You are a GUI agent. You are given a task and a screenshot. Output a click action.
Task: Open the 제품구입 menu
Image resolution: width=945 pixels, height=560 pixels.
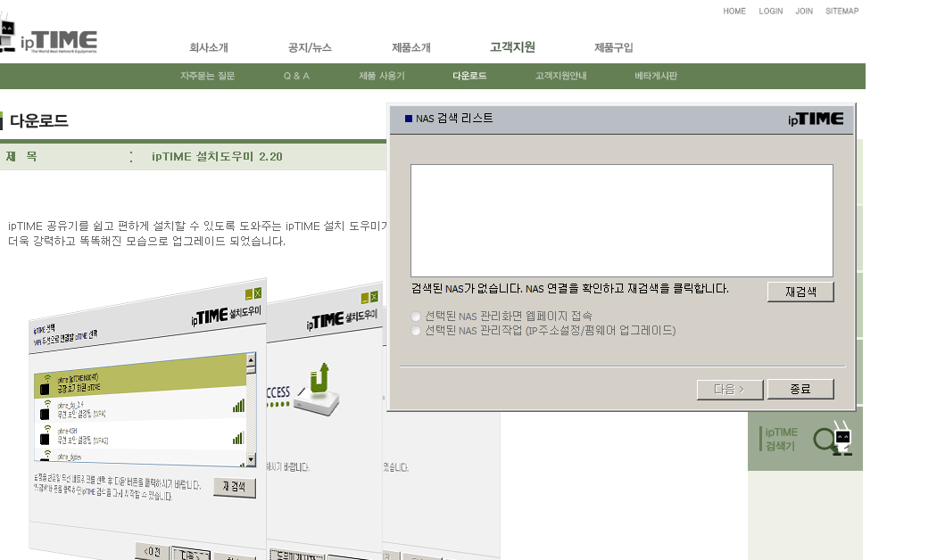pos(614,47)
